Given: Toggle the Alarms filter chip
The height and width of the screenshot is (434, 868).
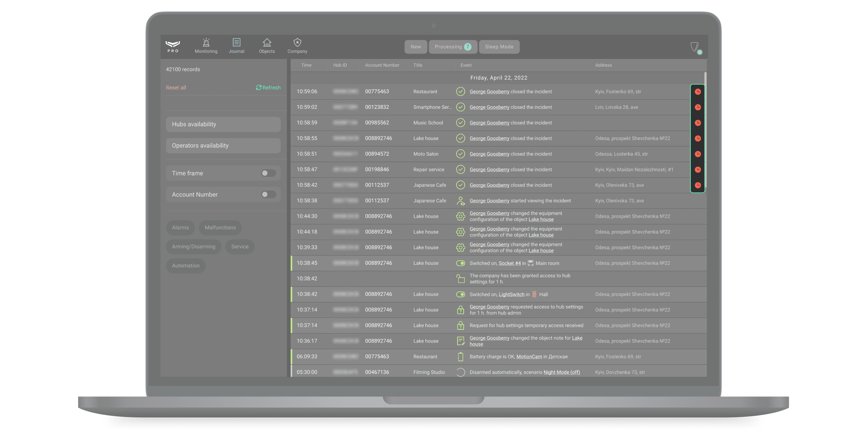Looking at the screenshot, I should pyautogui.click(x=180, y=227).
